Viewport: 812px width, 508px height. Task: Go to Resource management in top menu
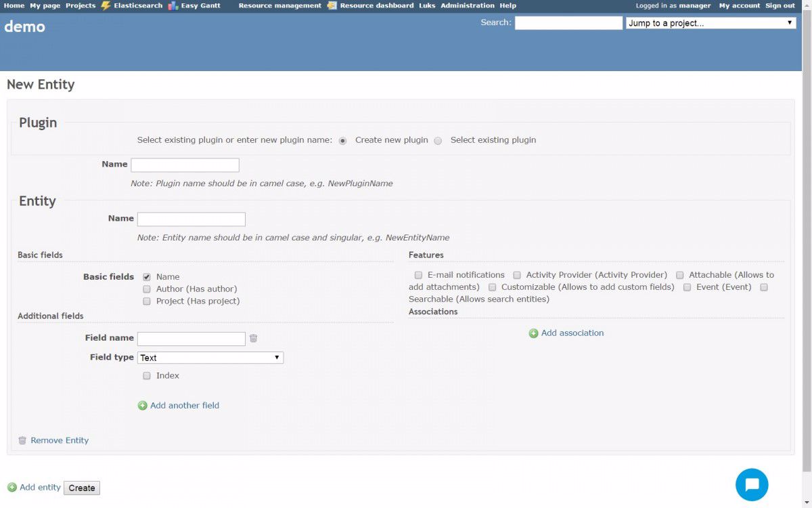point(279,5)
